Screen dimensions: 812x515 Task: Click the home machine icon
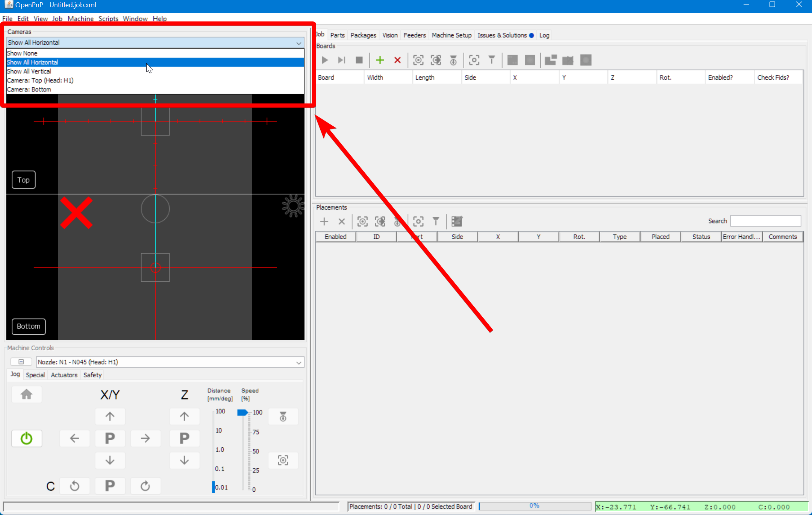click(x=26, y=395)
